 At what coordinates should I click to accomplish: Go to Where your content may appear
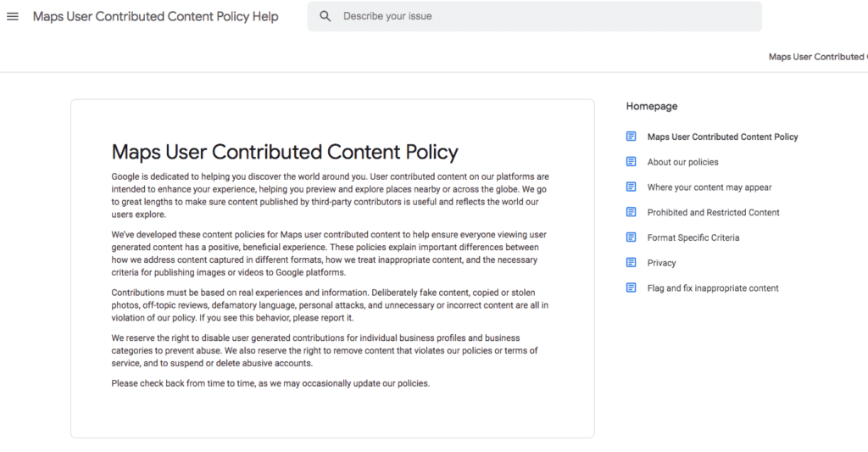pyautogui.click(x=709, y=187)
